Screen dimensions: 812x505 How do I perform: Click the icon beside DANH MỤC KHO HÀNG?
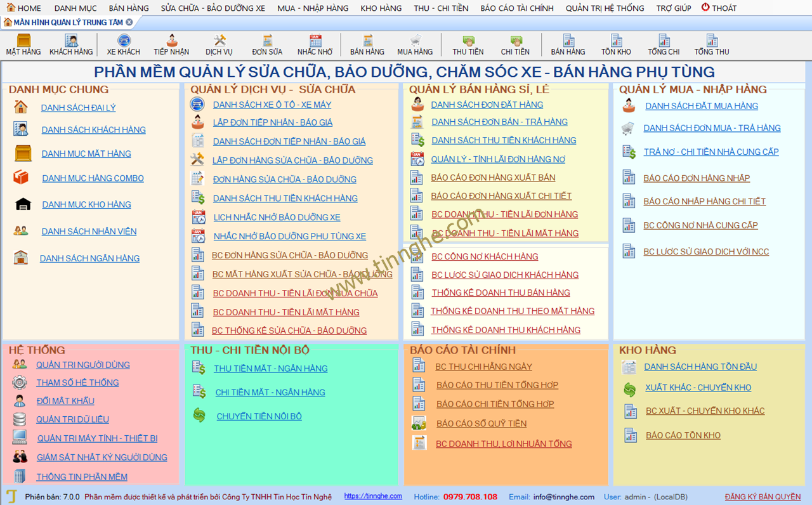coord(23,204)
